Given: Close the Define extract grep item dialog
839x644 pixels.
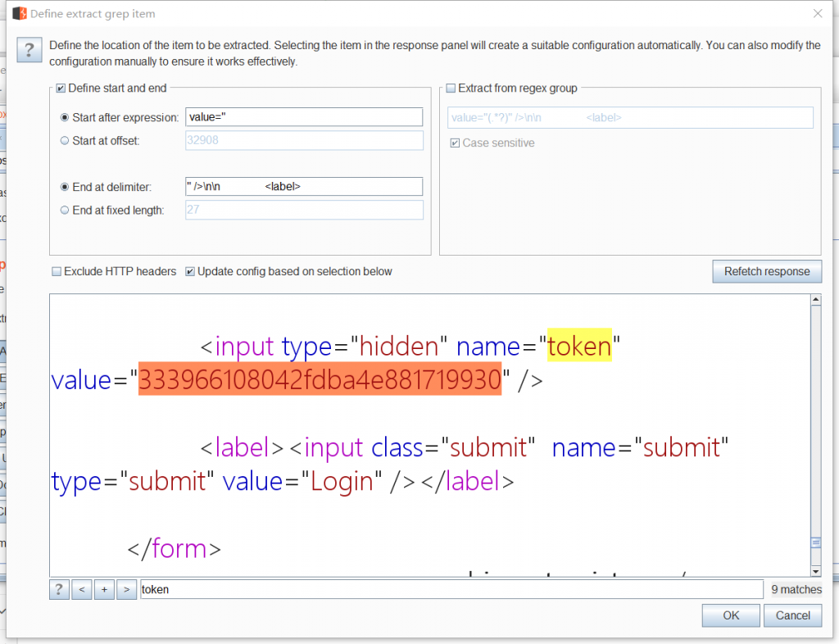Looking at the screenshot, I should coord(817,13).
